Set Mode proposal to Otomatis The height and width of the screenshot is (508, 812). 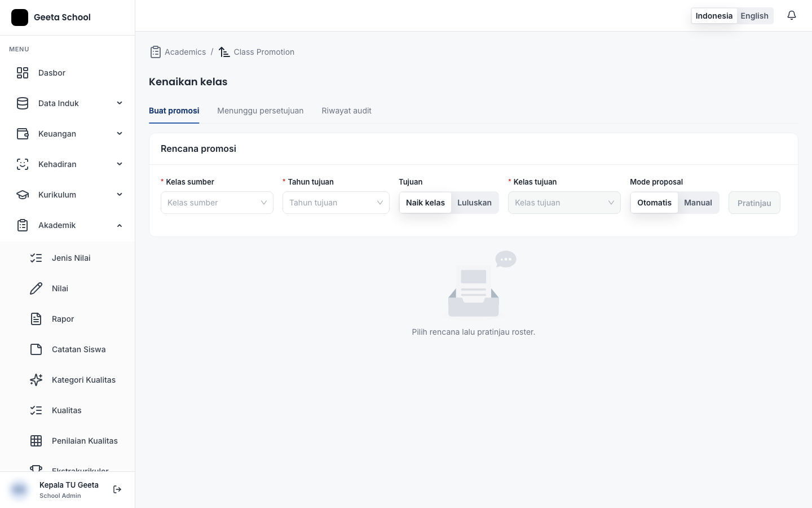[654, 203]
